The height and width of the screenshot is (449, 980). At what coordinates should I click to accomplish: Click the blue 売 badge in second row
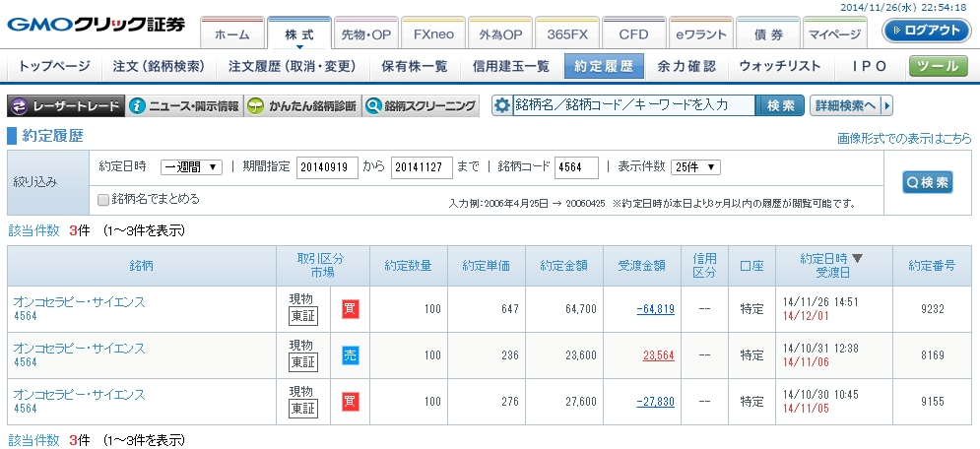point(350,355)
